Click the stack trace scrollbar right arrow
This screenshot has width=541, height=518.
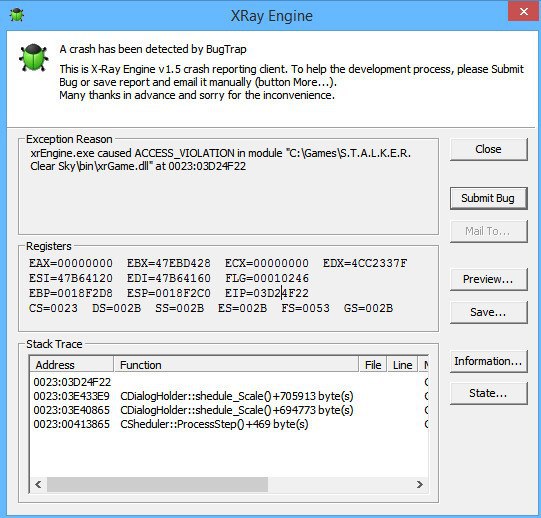[x=420, y=485]
